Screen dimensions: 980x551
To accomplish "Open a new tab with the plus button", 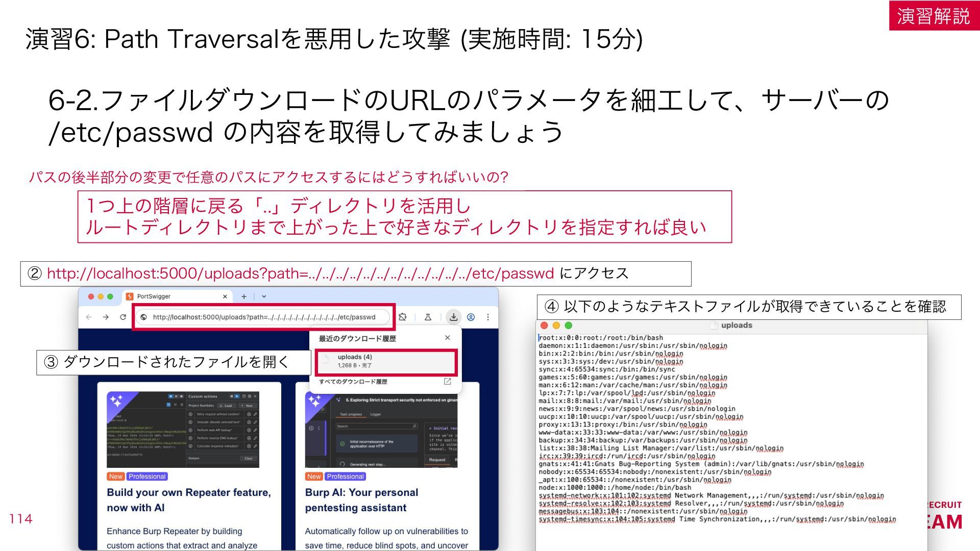I will click(x=244, y=296).
